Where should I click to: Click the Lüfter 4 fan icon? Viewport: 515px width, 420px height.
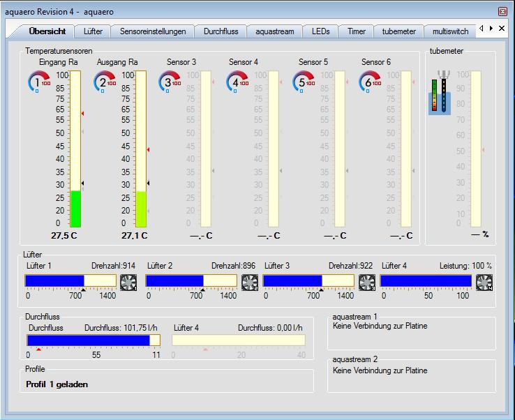point(484,283)
